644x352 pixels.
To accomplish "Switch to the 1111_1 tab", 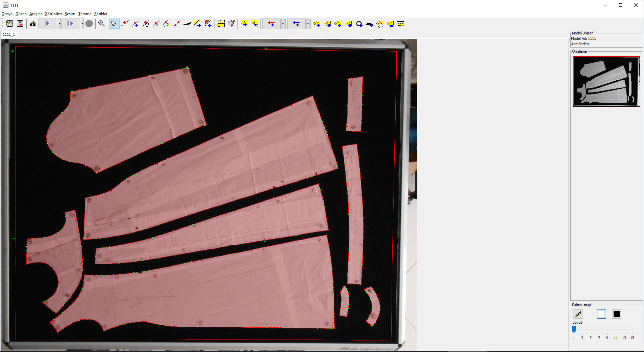I will tap(9, 34).
